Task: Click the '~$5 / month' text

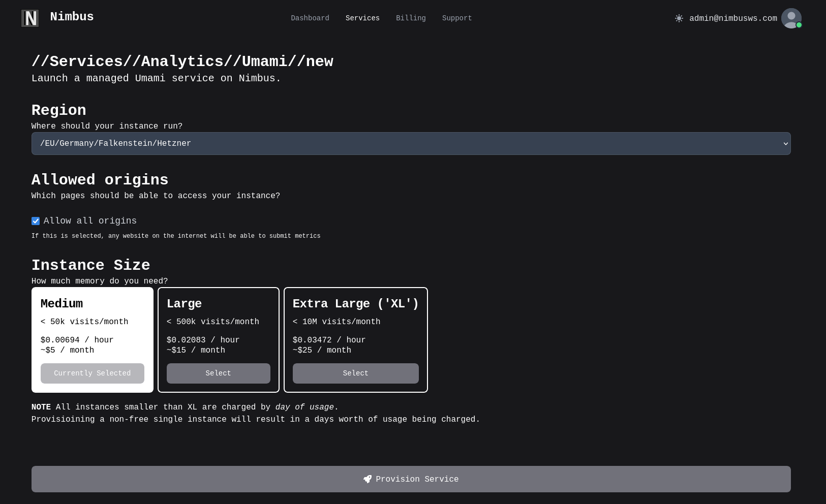Action: 68,351
